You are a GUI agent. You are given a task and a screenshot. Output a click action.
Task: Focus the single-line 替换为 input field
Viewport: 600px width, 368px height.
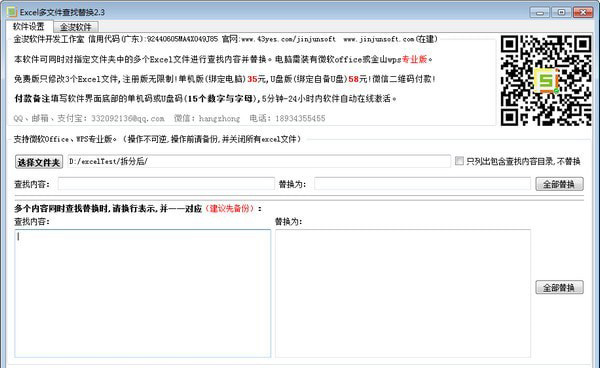coord(422,184)
